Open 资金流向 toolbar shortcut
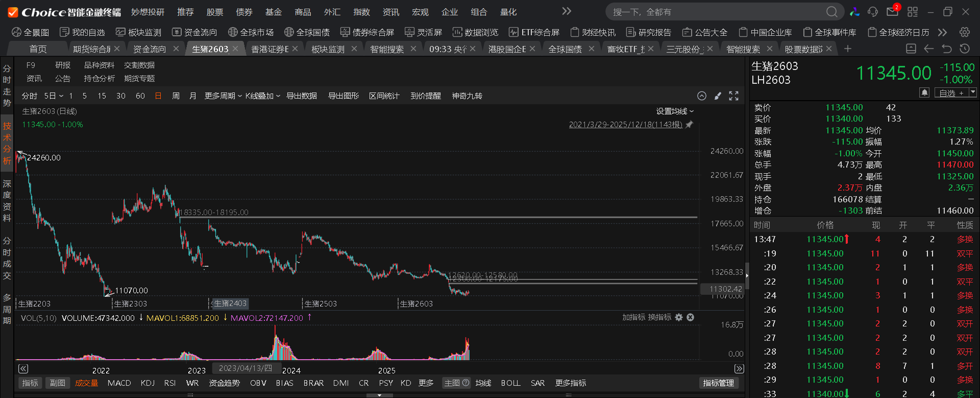 (194, 32)
